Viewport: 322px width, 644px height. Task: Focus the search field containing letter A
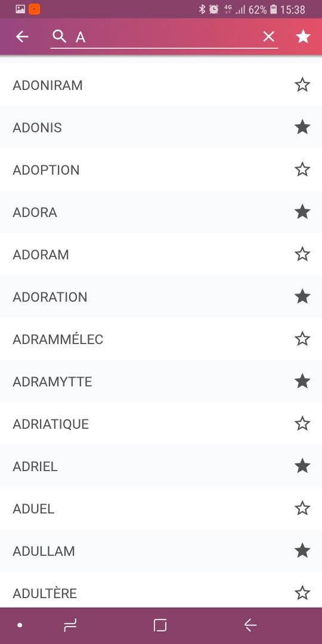(x=165, y=38)
